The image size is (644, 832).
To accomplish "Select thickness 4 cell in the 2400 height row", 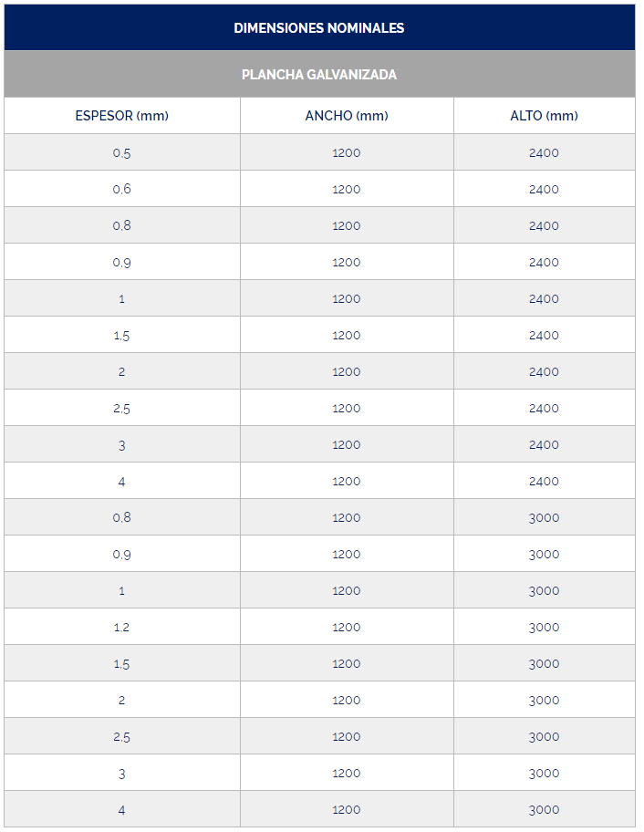I will [x=122, y=481].
